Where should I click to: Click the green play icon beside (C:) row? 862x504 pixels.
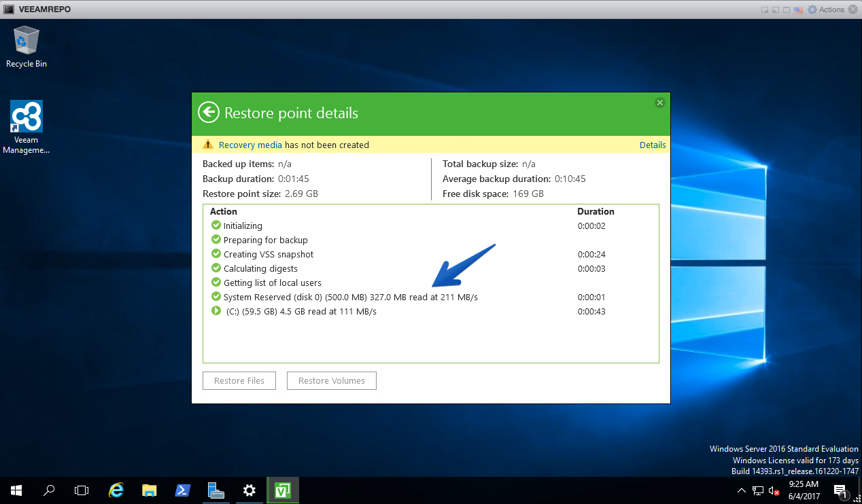click(216, 310)
